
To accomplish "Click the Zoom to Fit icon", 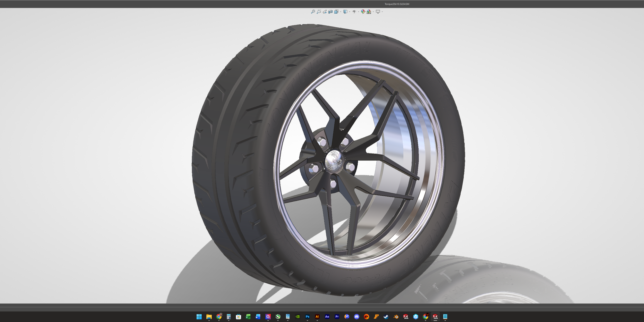I will click(313, 12).
